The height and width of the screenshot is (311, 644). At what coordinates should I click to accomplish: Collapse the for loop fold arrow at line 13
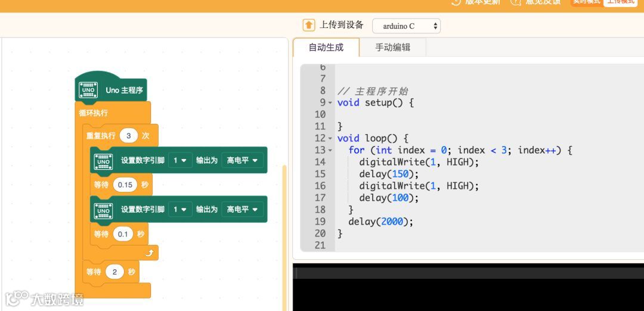coord(330,150)
